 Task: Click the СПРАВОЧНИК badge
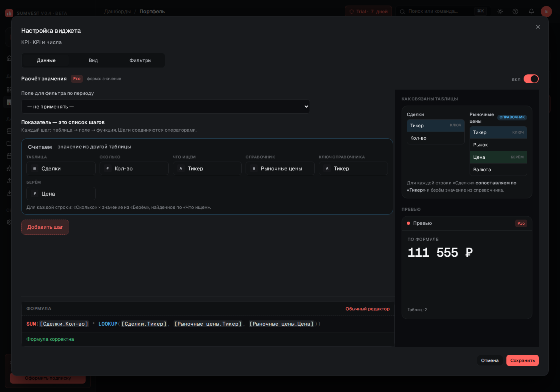pyautogui.click(x=512, y=117)
